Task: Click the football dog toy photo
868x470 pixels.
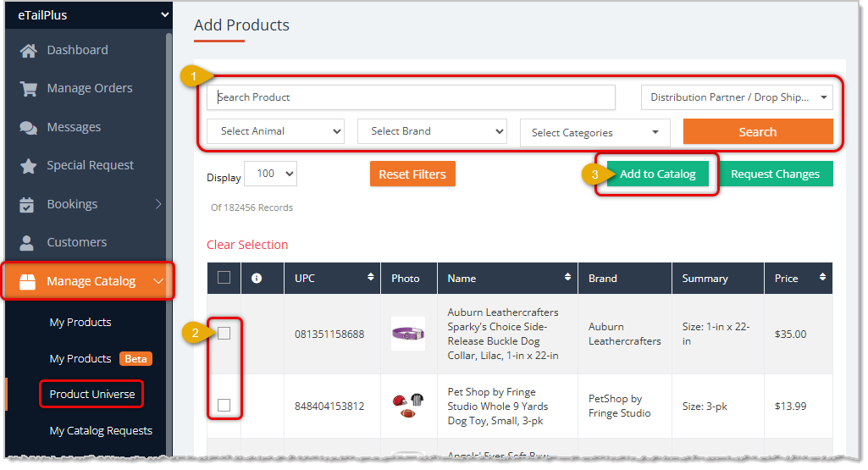Action: [408, 406]
